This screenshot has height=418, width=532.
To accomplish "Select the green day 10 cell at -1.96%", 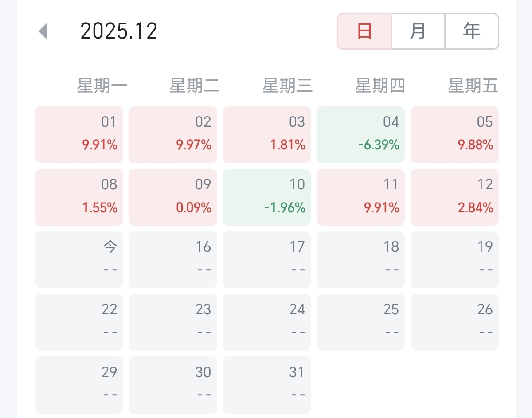I will tap(266, 197).
